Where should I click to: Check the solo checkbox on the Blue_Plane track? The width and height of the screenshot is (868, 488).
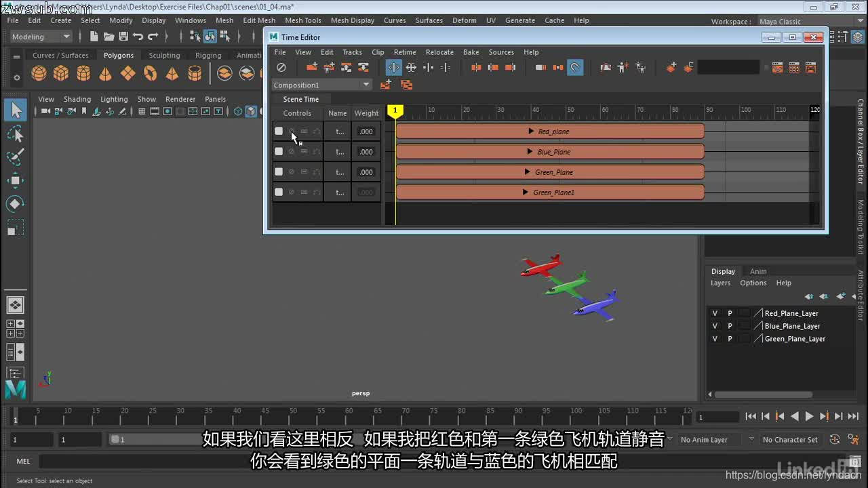pyautogui.click(x=279, y=151)
